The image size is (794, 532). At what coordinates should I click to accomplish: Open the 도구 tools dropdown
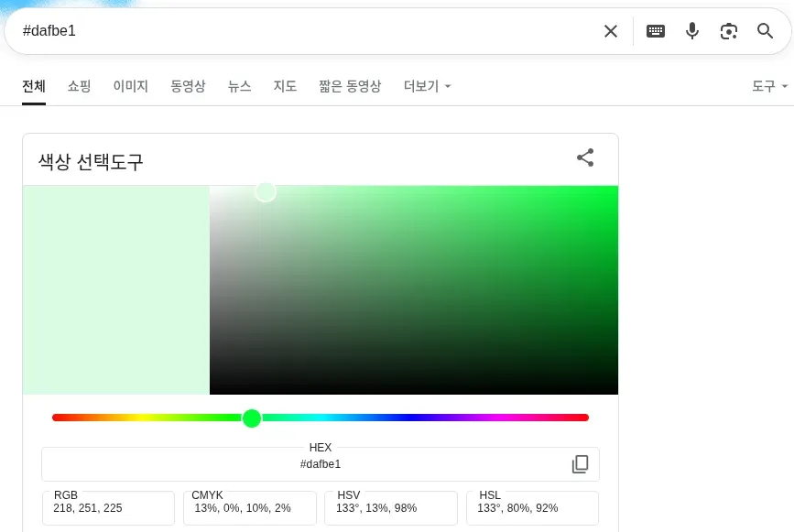tap(769, 86)
